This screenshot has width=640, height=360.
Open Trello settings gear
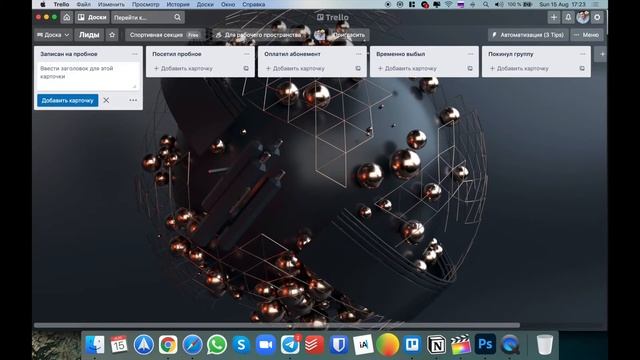pos(597,17)
